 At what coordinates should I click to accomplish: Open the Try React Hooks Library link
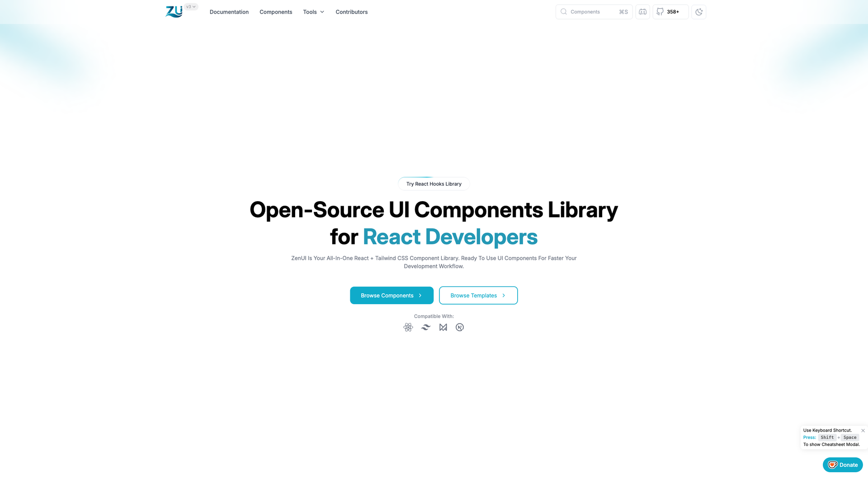[x=434, y=184]
